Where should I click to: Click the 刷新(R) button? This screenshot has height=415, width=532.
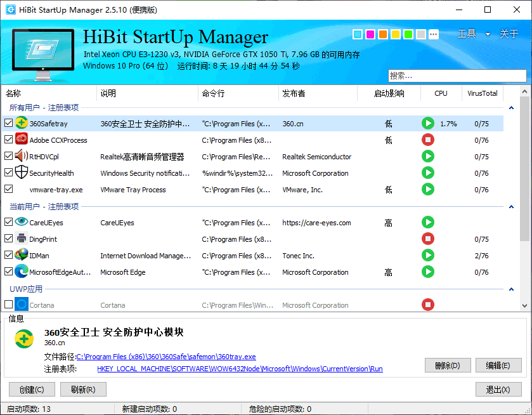point(83,390)
